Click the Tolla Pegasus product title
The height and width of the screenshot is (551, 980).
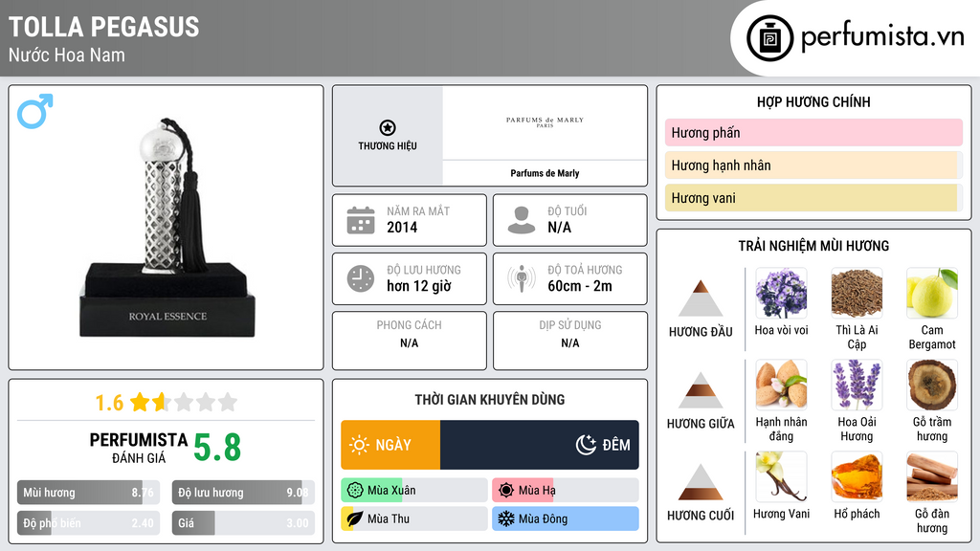pyautogui.click(x=104, y=27)
